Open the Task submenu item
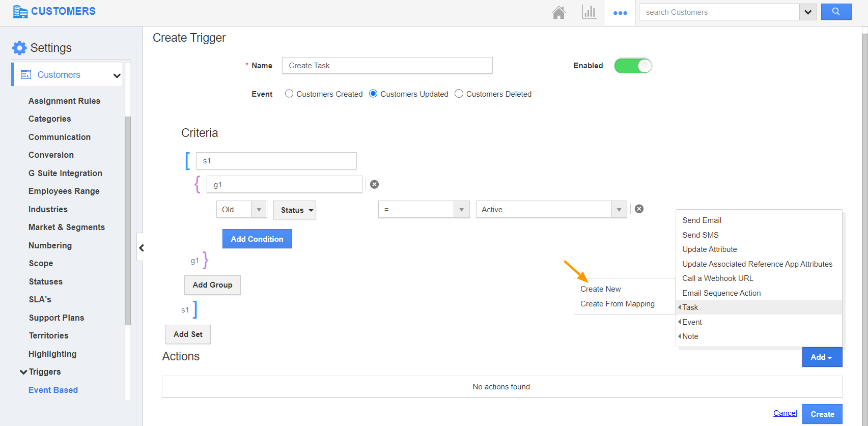 pos(759,307)
